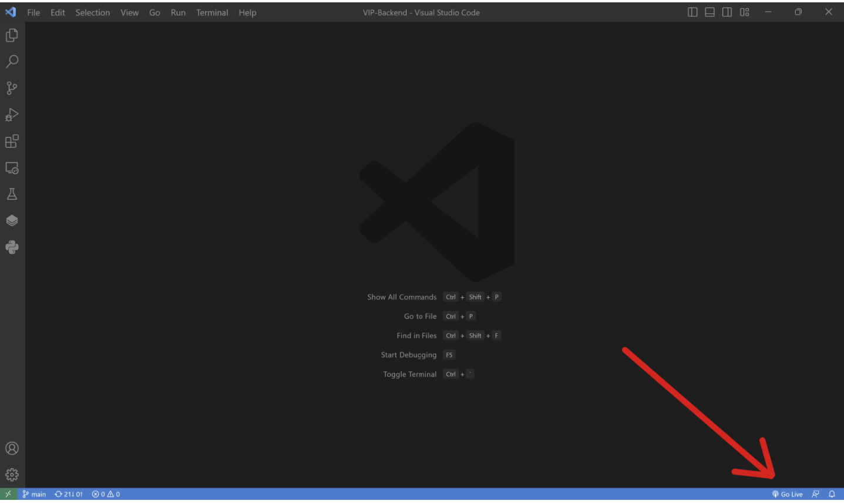Image resolution: width=844 pixels, height=504 pixels.
Task: Synchronize changes showing 21↓ 0↑
Action: click(x=69, y=494)
